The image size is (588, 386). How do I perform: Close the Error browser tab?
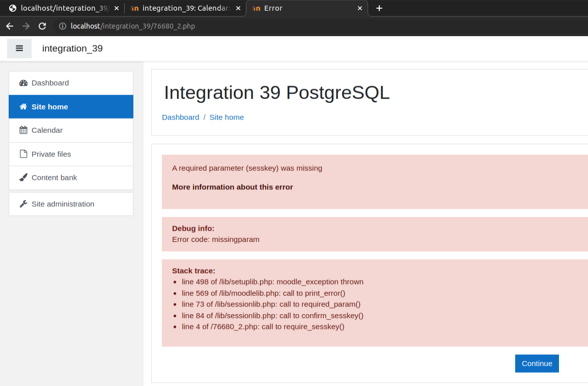tap(359, 8)
